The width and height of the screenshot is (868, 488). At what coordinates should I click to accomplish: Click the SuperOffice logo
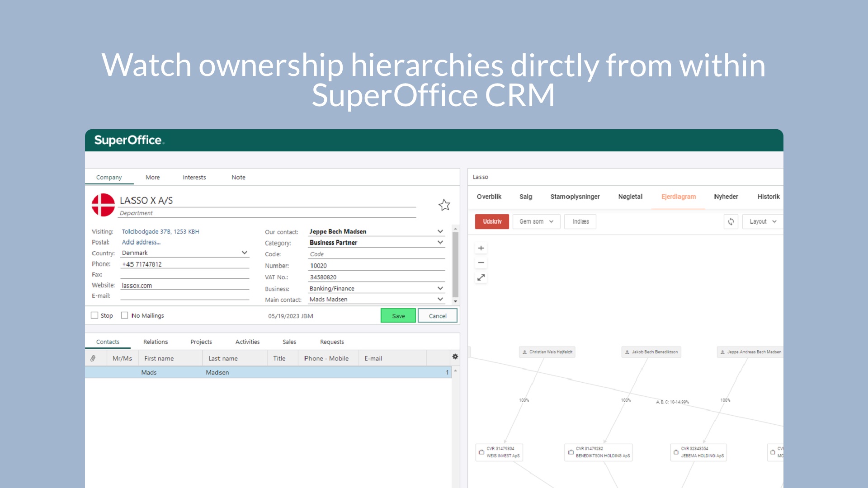pyautogui.click(x=129, y=141)
